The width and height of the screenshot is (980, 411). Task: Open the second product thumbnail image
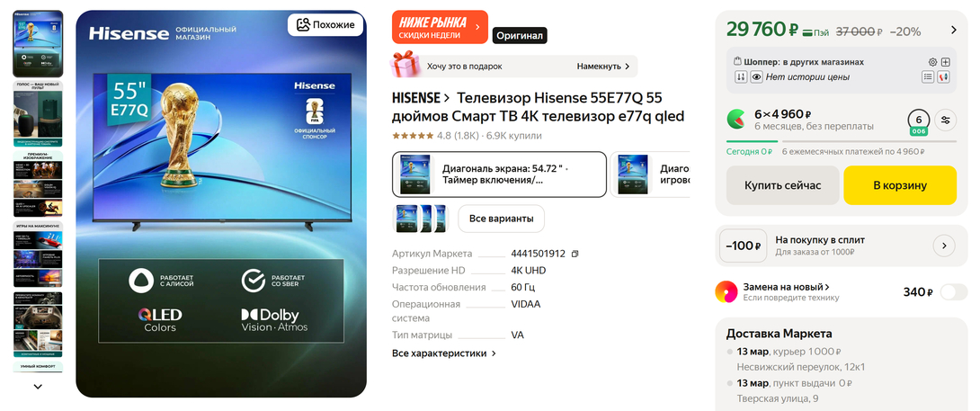(38, 113)
